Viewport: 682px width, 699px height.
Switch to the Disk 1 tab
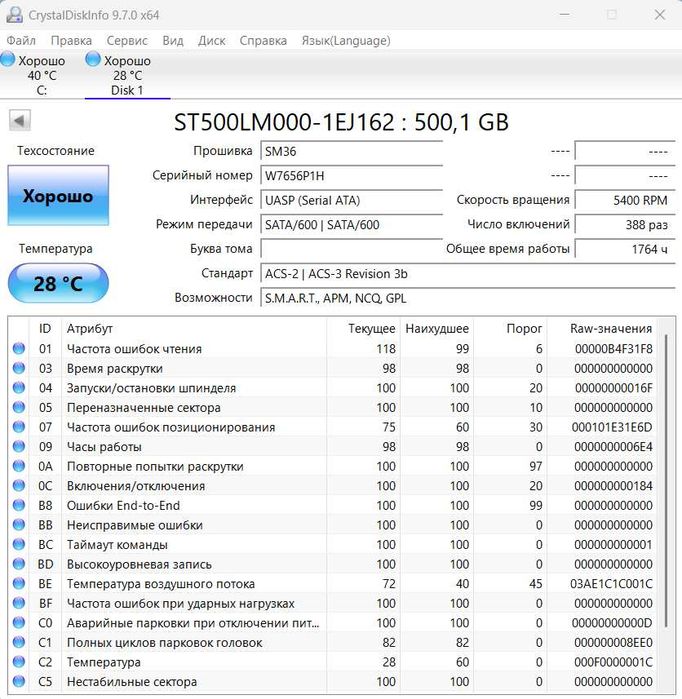click(127, 75)
